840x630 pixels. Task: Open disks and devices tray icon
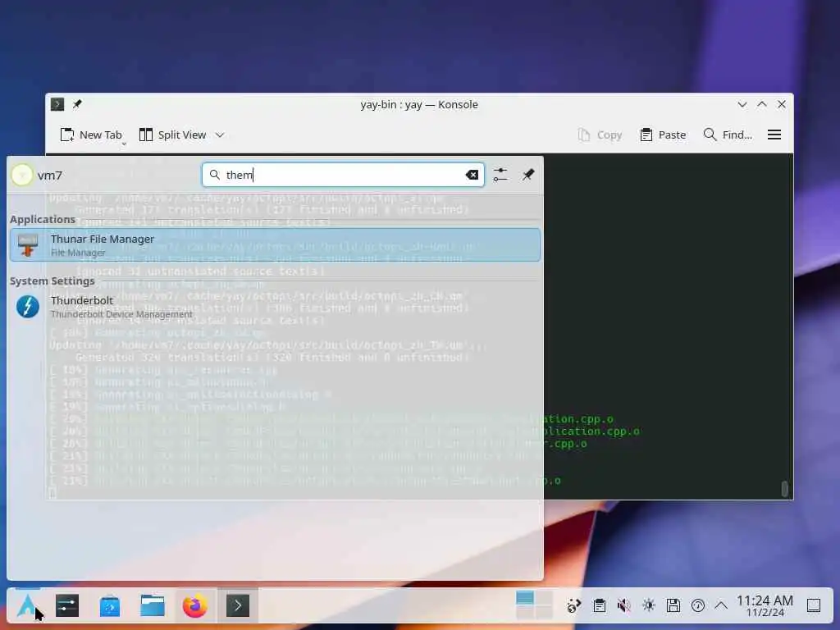[673, 606]
